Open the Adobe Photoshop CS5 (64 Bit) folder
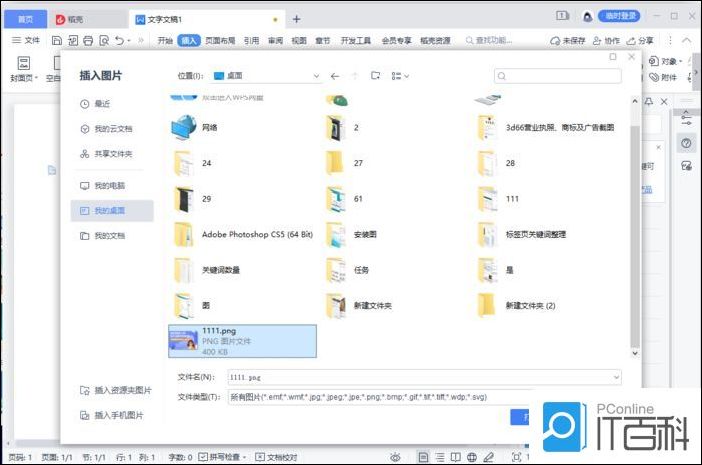This screenshot has width=702, height=465. click(x=244, y=235)
